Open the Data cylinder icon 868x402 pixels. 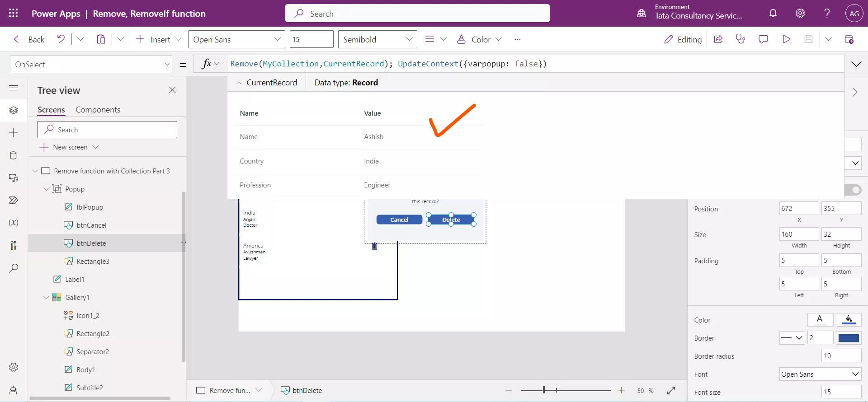pyautogui.click(x=14, y=155)
